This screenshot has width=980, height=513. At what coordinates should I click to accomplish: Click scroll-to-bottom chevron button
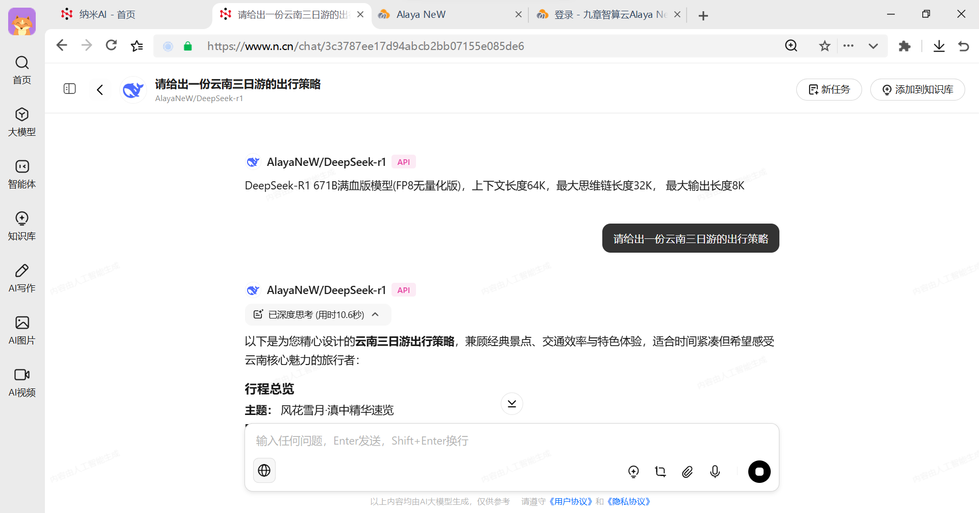[511, 404]
